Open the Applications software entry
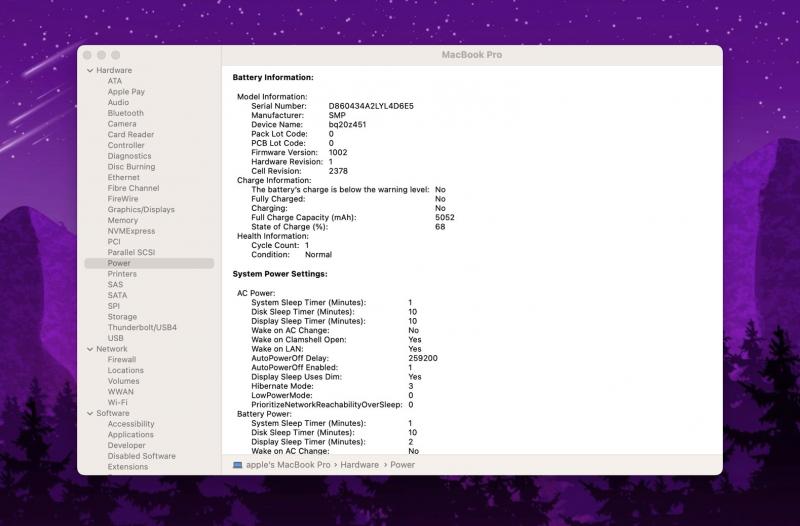The image size is (800, 526). coord(130,435)
